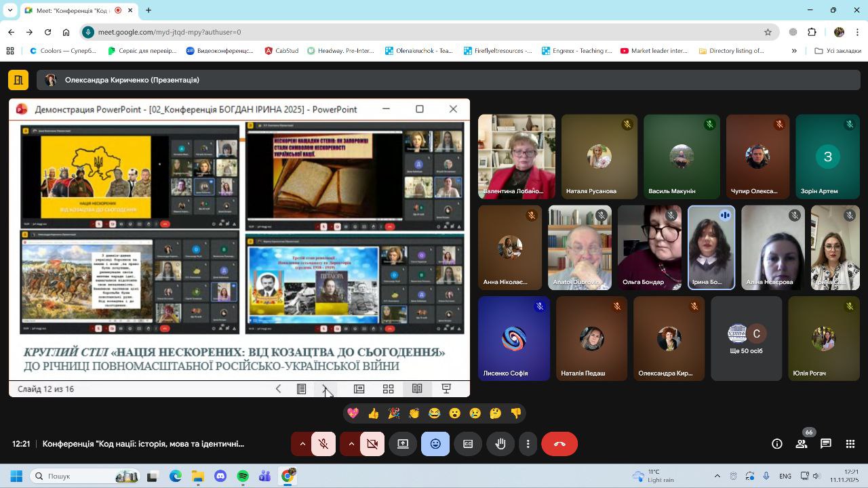This screenshot has height=488, width=868.
Task: Send the thumbs up reaction
Action: pos(373,413)
